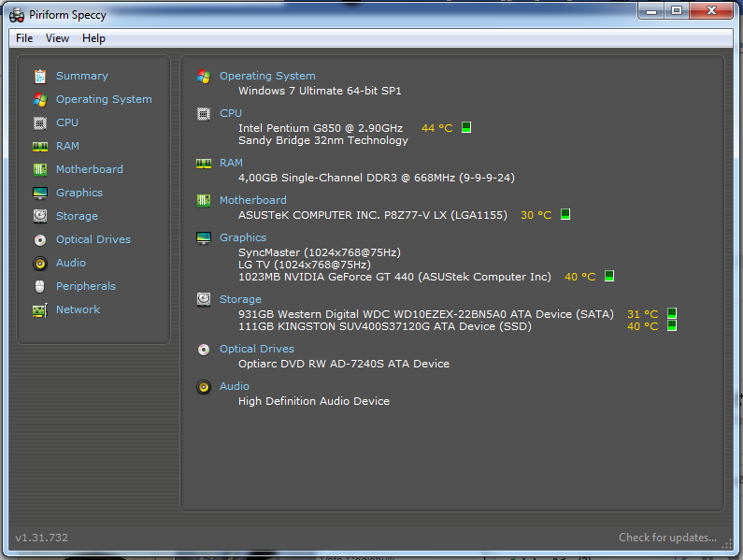Click the Operating System Windows flag icon in sidebar
The height and width of the screenshot is (560, 743).
click(x=40, y=100)
